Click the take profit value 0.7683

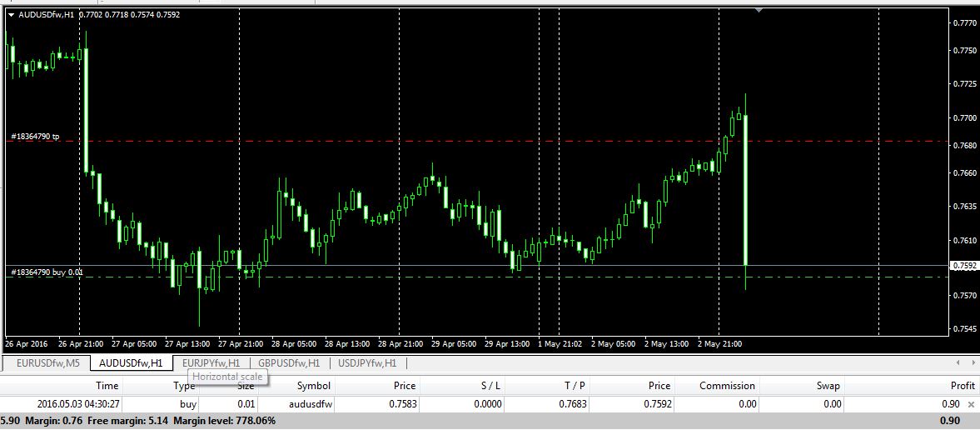pyautogui.click(x=573, y=404)
